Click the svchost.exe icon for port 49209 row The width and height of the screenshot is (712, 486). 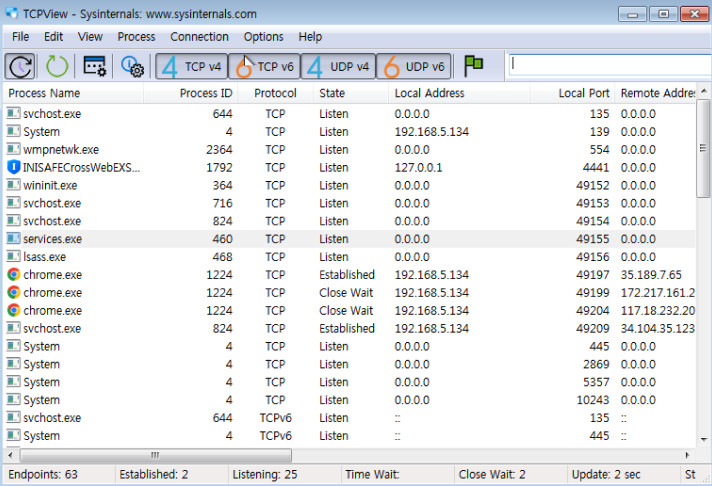(14, 328)
